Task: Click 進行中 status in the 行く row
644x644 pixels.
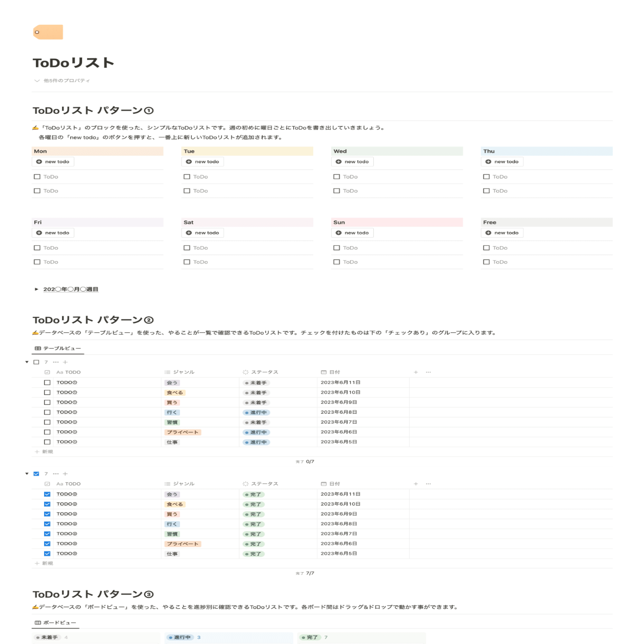Action: 256,413
